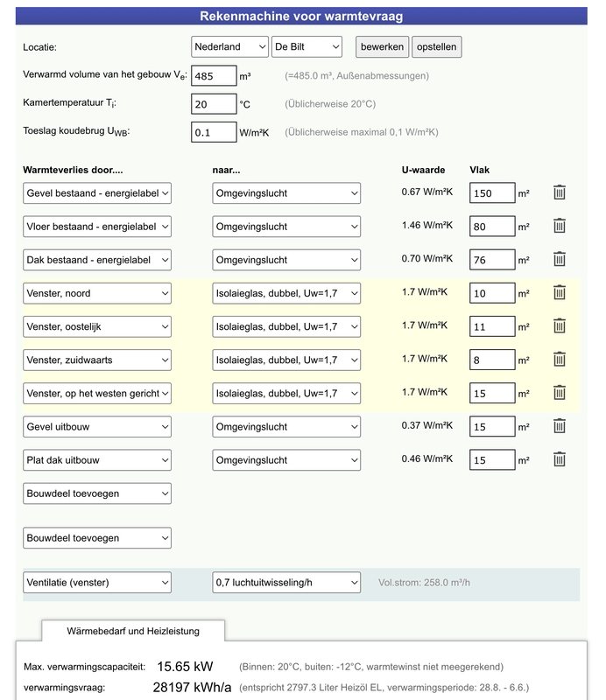Remove the "Plat dak uitbouw" entry
Screen dimensions: 606x700
560,459
